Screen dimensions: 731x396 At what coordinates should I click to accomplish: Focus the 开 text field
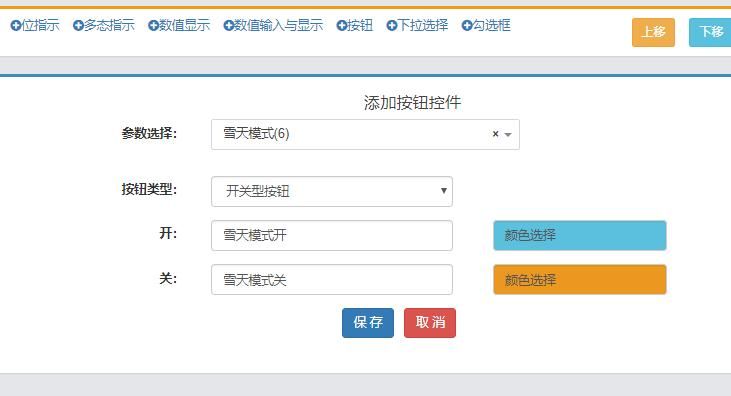[x=332, y=236]
